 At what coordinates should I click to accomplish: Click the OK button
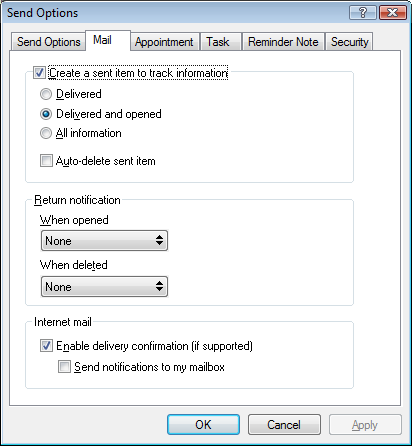(x=203, y=425)
